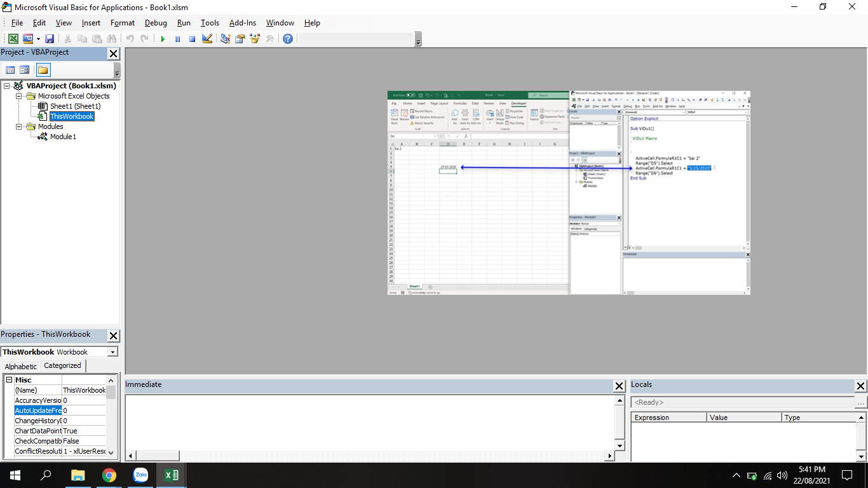
Task: Click the Insert UserForm toolbar icon
Action: pos(27,39)
